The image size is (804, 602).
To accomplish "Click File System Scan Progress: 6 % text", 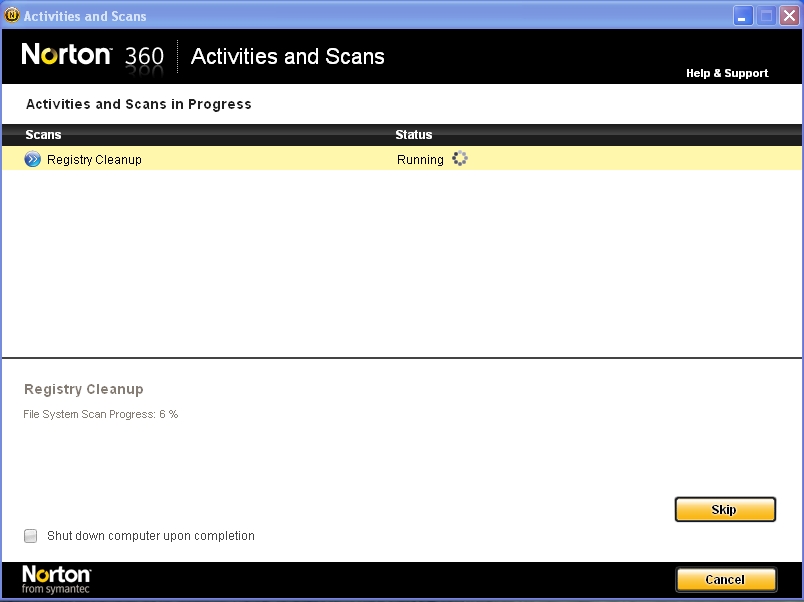I will click(100, 414).
